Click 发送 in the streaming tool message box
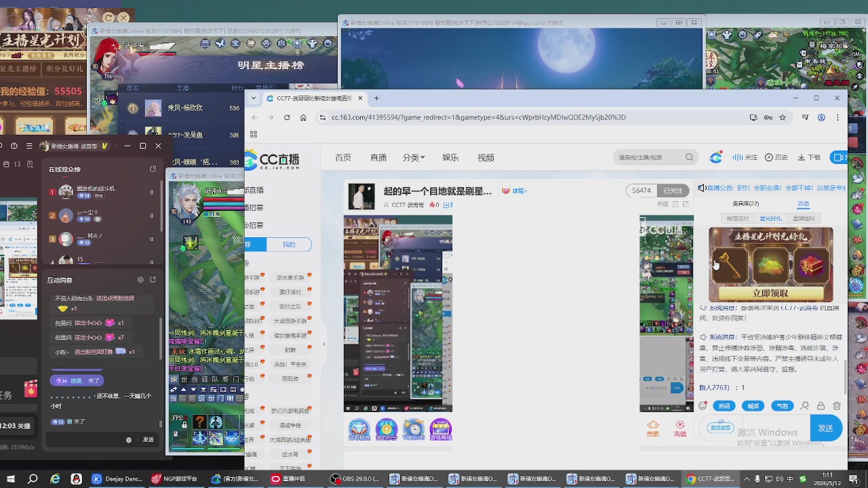Screen dimensions: 868x488 coord(148,440)
